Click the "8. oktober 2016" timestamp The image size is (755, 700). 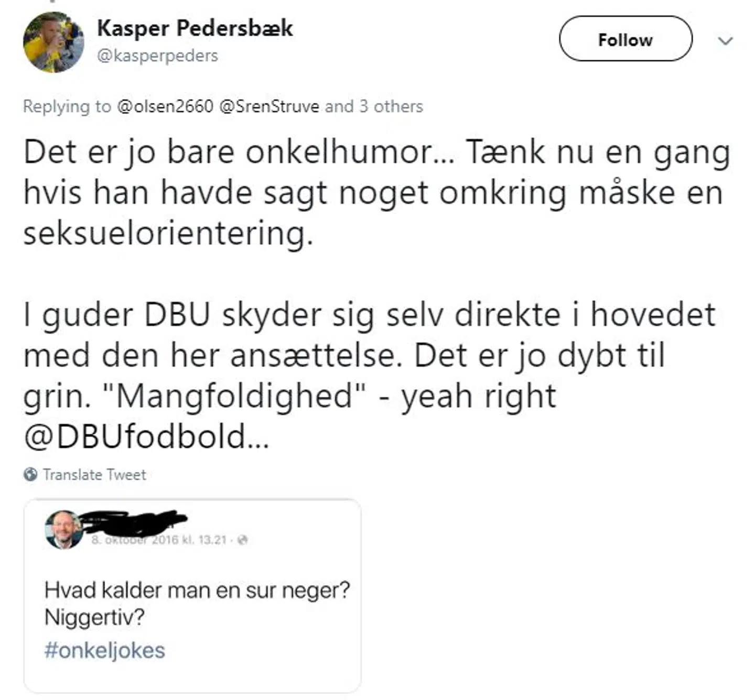(158, 540)
